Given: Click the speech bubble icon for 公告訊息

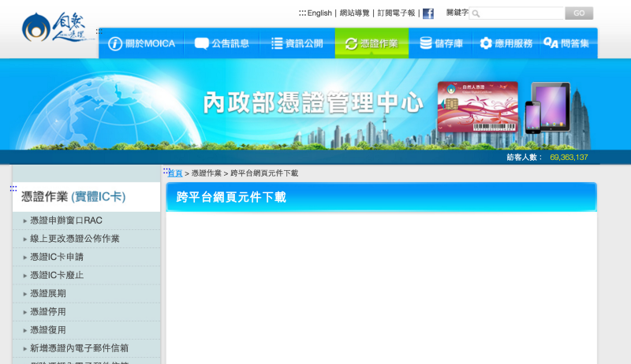Looking at the screenshot, I should (201, 43).
